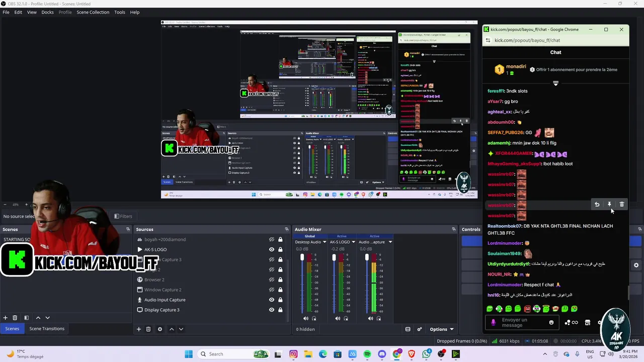The width and height of the screenshot is (644, 362).
Task: Open the File menu
Action: tap(6, 12)
